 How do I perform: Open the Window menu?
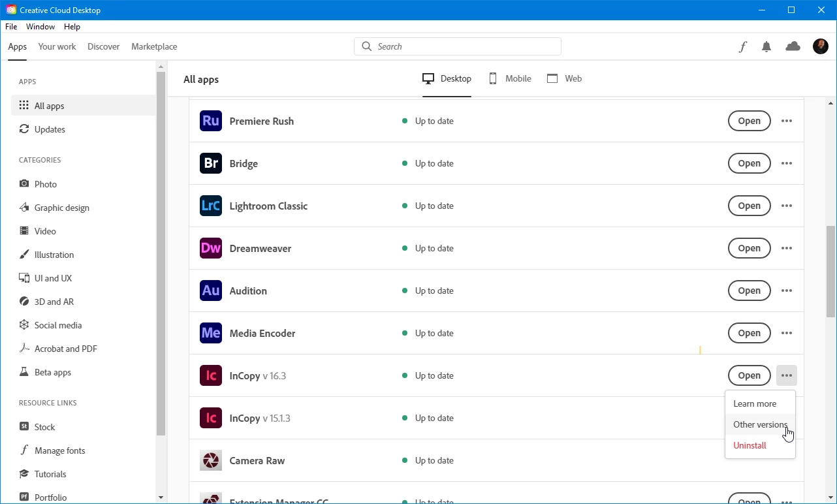40,27
